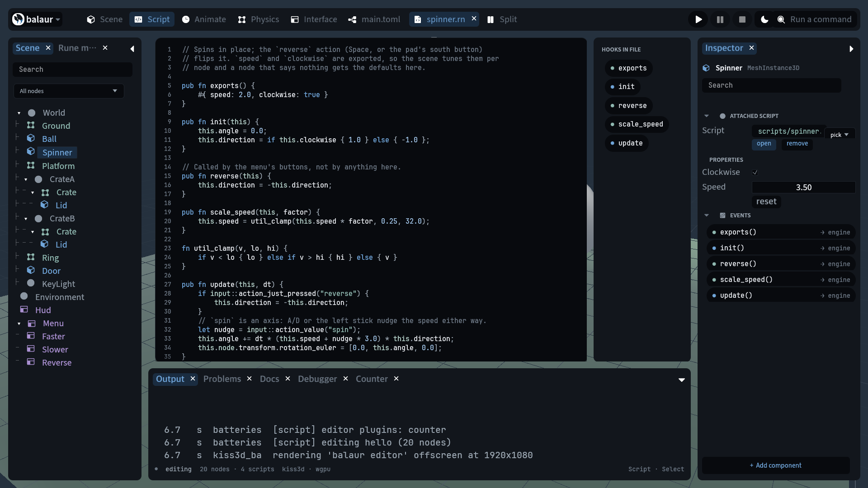Open the Split view
The width and height of the screenshot is (868, 488).
[502, 19]
